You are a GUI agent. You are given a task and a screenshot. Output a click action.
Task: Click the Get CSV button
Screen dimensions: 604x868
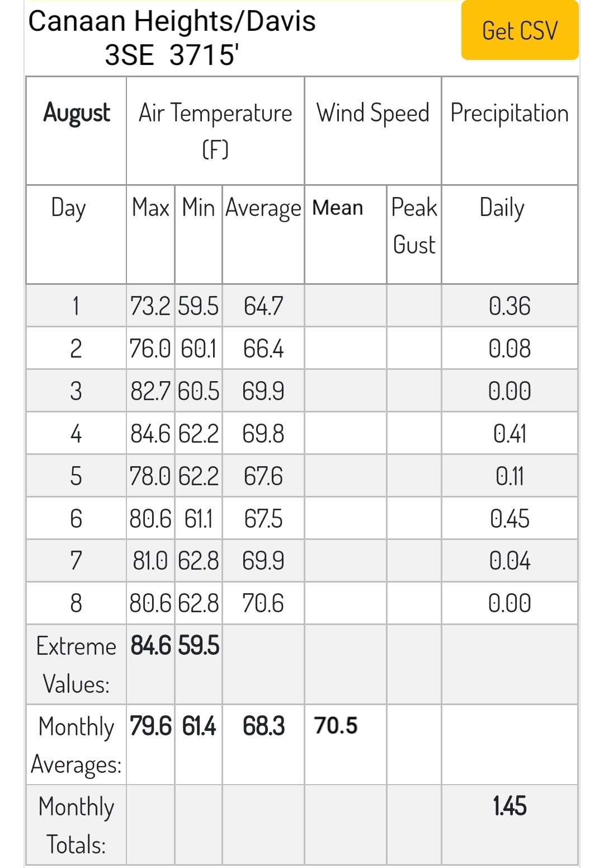(x=520, y=30)
